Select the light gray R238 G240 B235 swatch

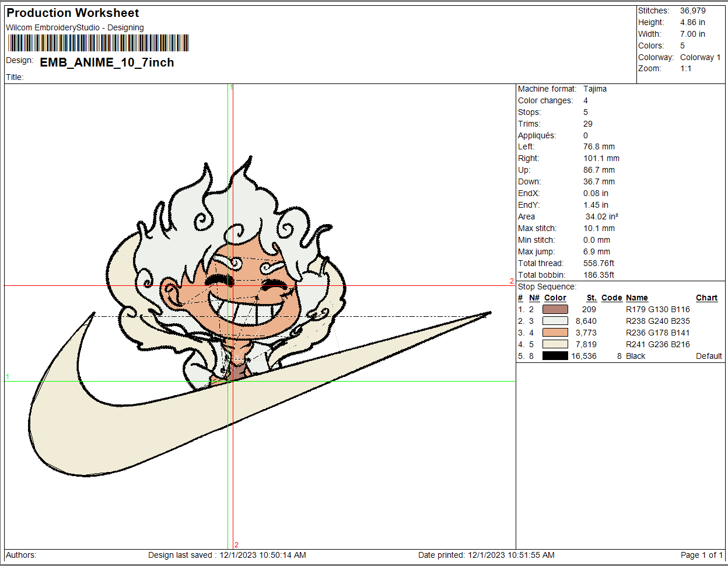[x=555, y=321]
